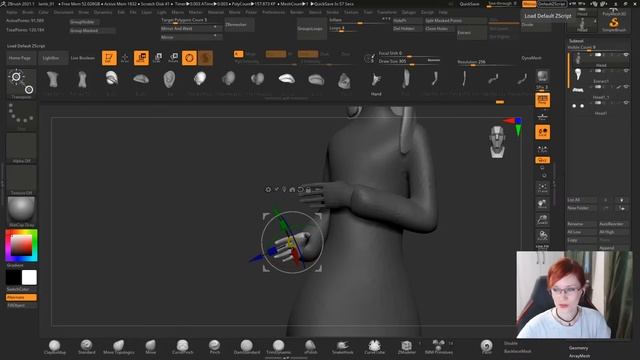Adjust the Draw Size slider

pyautogui.click(x=409, y=61)
